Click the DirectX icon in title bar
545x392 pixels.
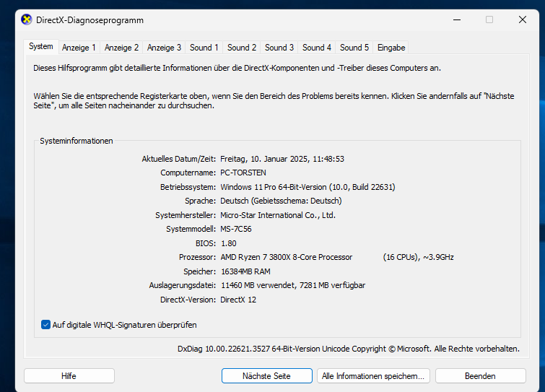click(27, 19)
